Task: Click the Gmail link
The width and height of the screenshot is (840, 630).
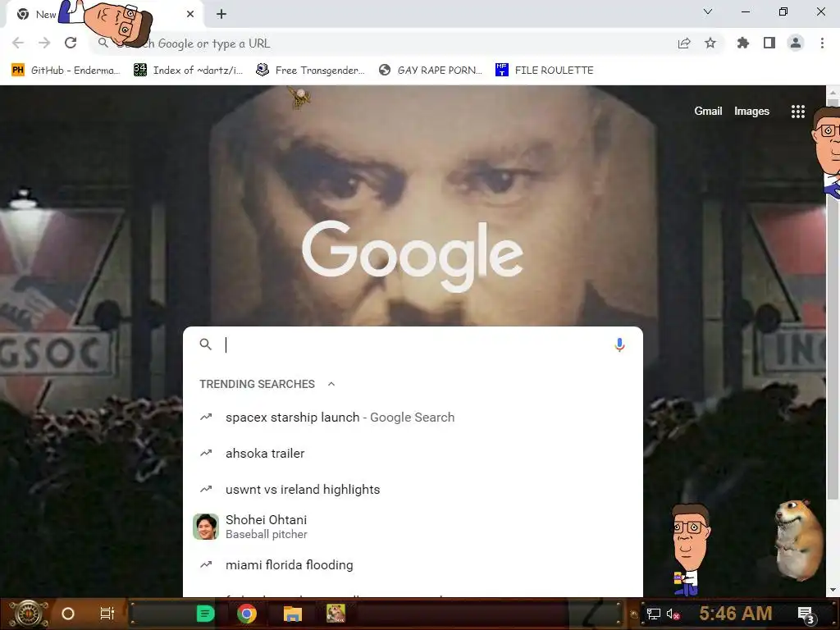Action: click(708, 111)
